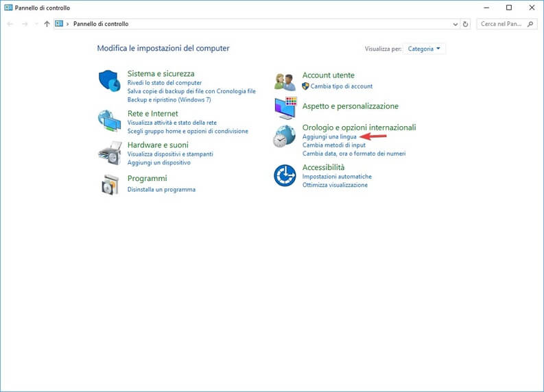Click the UAC shield next to Cambia tipo di account
This screenshot has height=392, width=544.
305,86
